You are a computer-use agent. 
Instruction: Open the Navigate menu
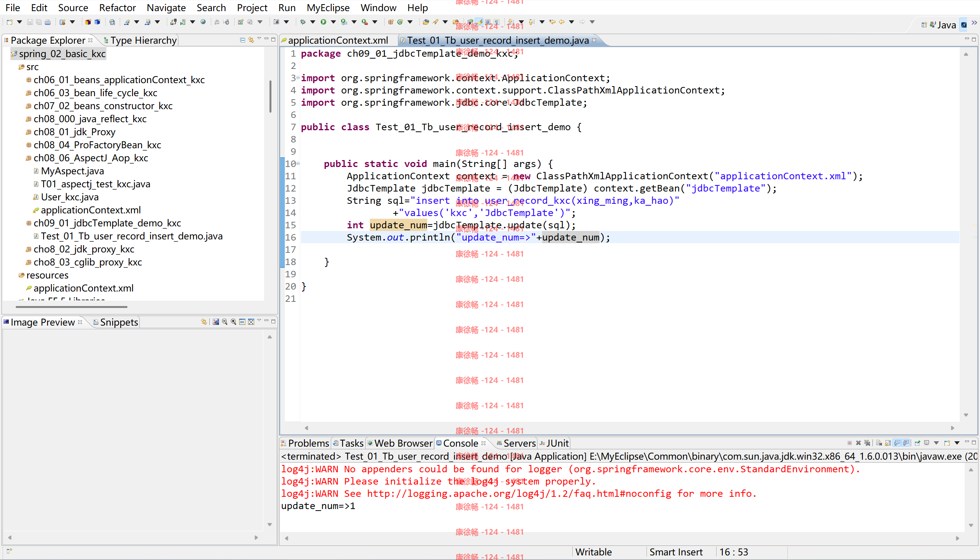[166, 8]
